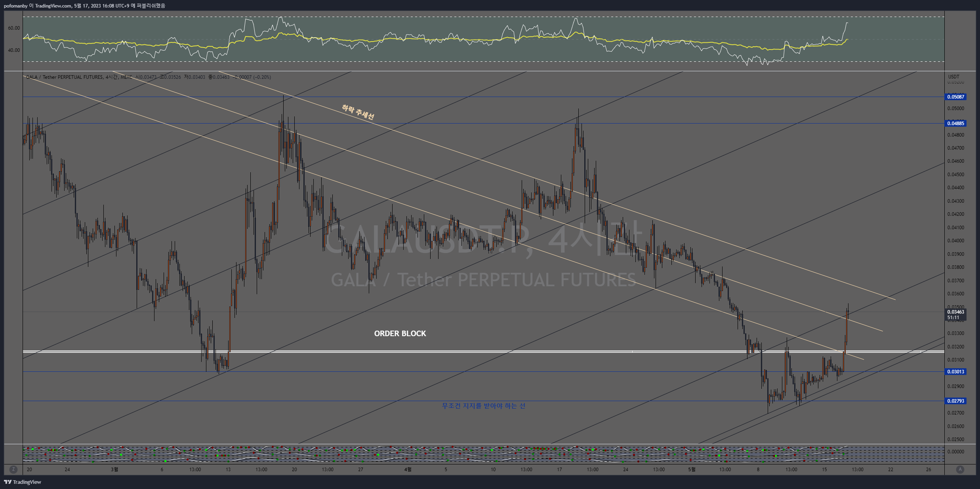Click the 0.05087 price line label

point(955,97)
